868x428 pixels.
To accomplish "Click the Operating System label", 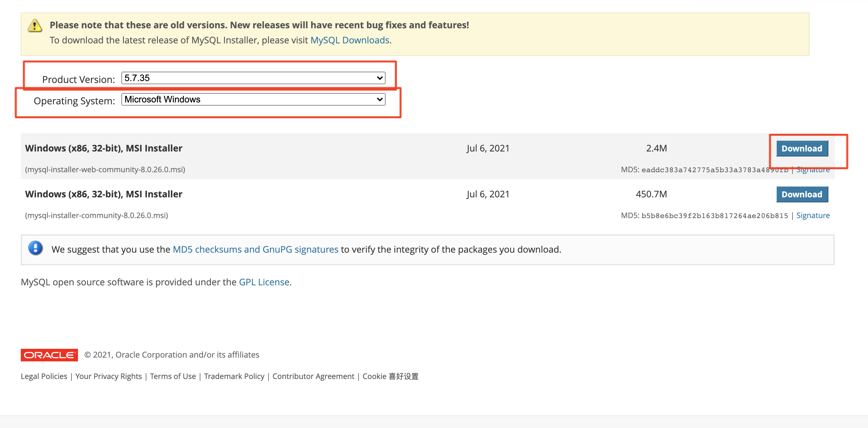I will (x=74, y=101).
